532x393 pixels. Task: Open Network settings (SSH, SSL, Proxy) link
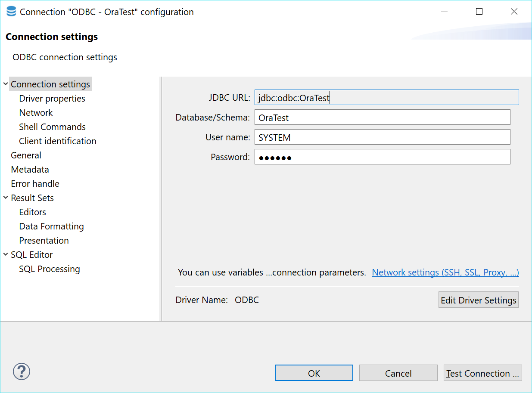click(x=445, y=272)
